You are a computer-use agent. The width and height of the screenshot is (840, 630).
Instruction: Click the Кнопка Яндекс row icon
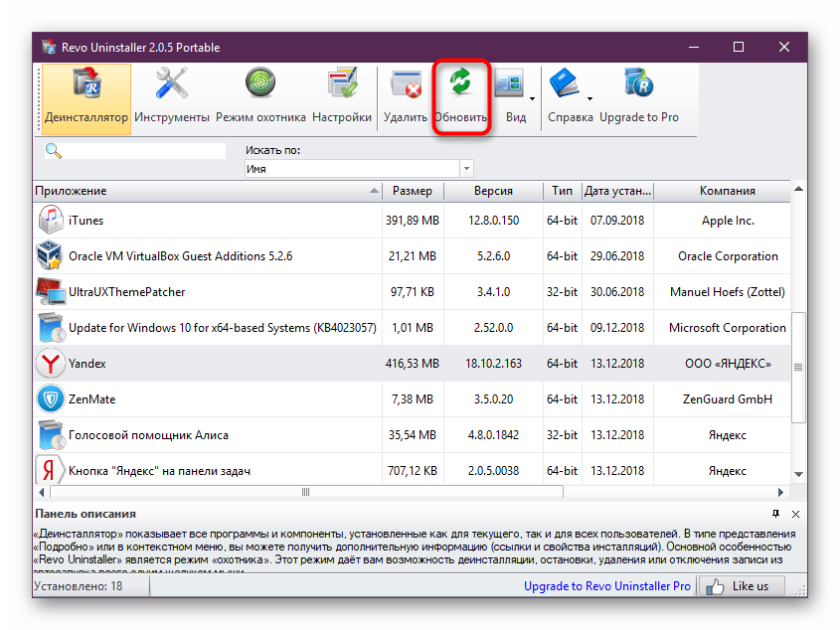tap(51, 470)
